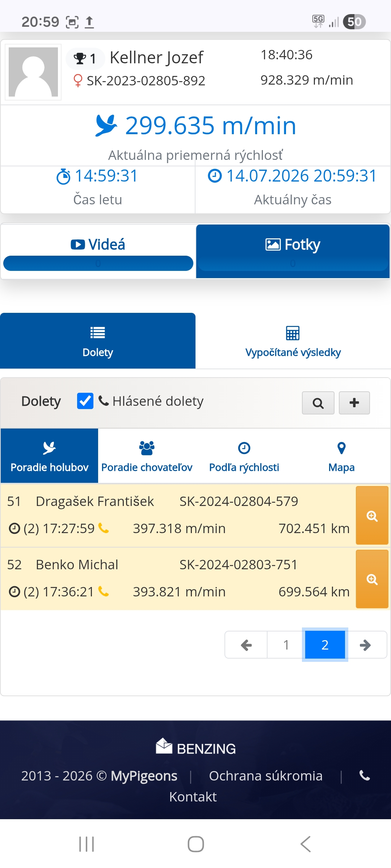Open the zoom detail for Dragašek František row
391x868 pixels.
[x=372, y=515]
